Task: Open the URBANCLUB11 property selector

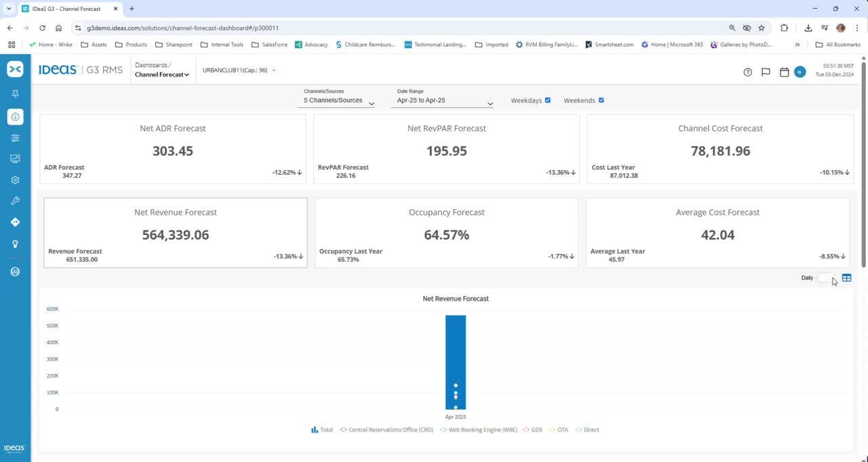Action: [x=239, y=70]
